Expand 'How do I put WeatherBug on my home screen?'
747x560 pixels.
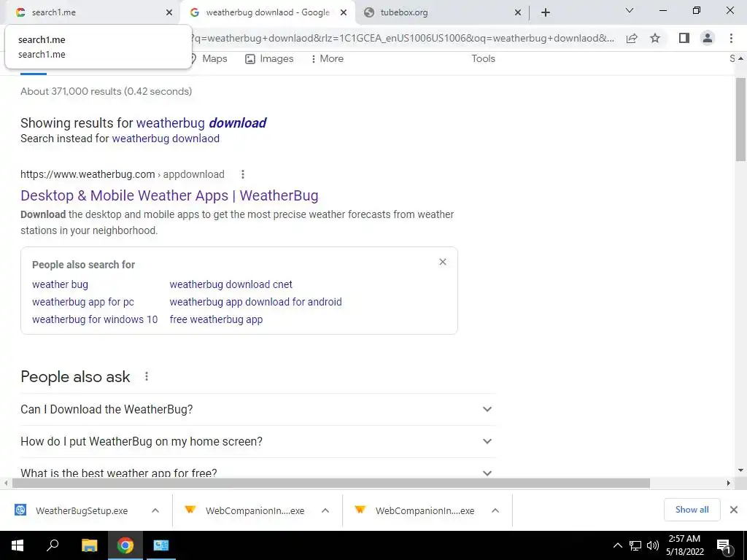click(x=258, y=441)
